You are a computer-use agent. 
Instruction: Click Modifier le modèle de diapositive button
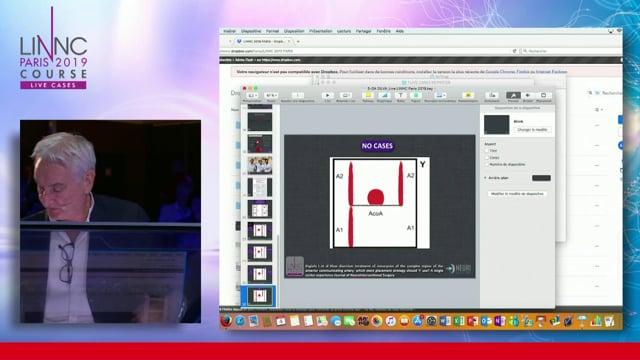coord(517,194)
